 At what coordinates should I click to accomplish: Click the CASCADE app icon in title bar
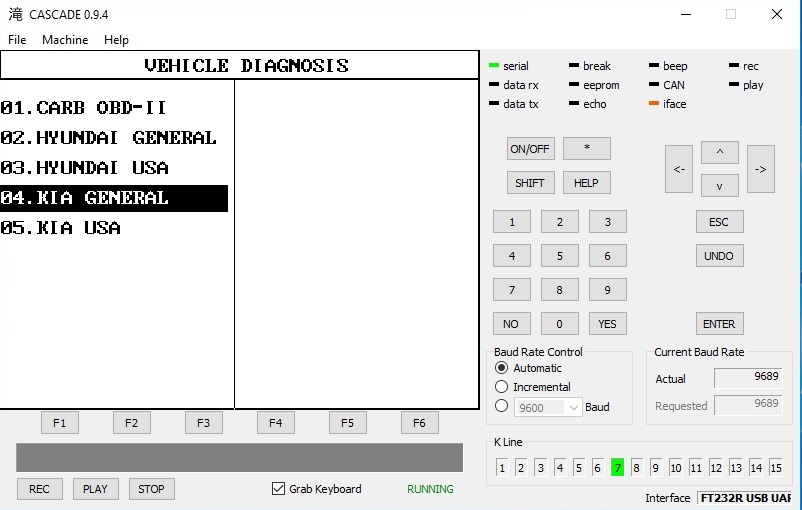(15, 15)
